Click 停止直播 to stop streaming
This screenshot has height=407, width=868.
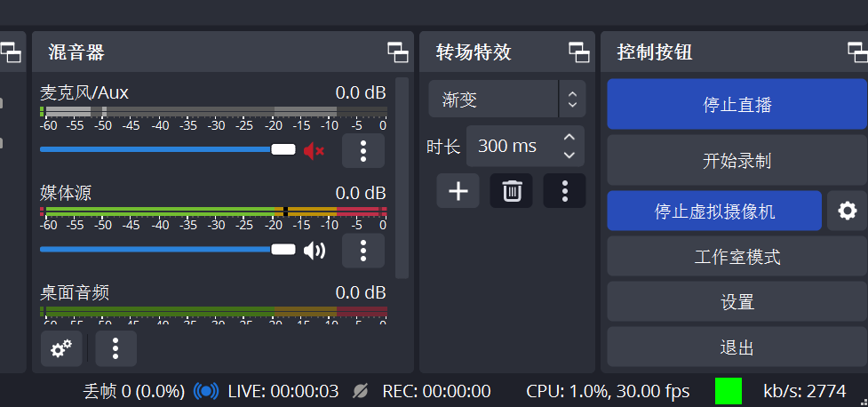(737, 104)
